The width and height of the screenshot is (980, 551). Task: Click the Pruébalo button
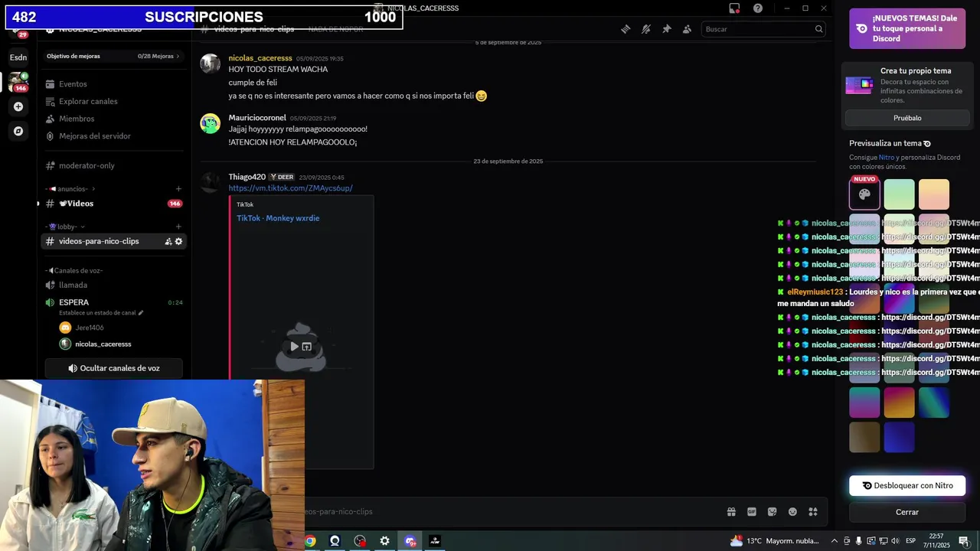[907, 118]
